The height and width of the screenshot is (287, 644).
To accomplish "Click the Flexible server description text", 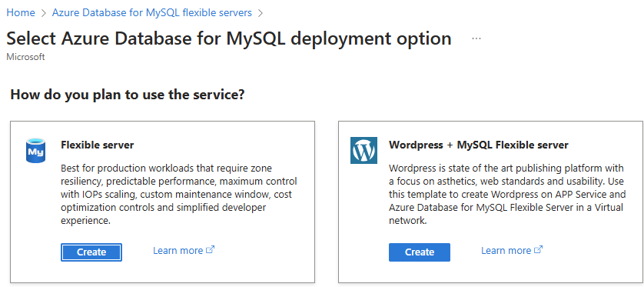I will pyautogui.click(x=179, y=195).
